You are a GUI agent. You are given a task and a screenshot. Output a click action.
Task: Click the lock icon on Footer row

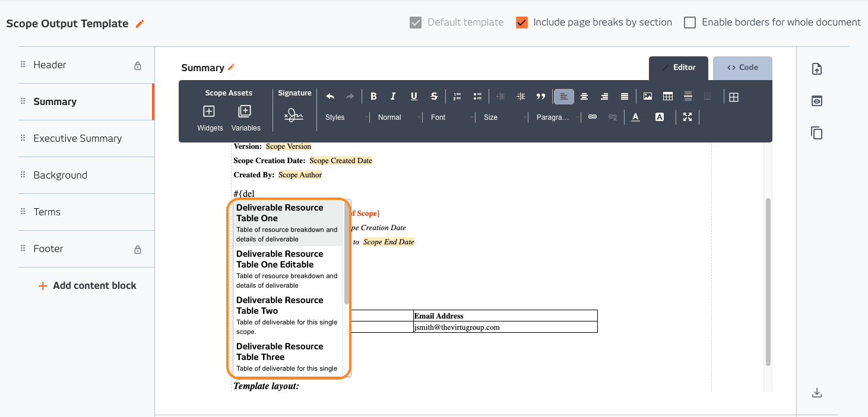tap(138, 249)
